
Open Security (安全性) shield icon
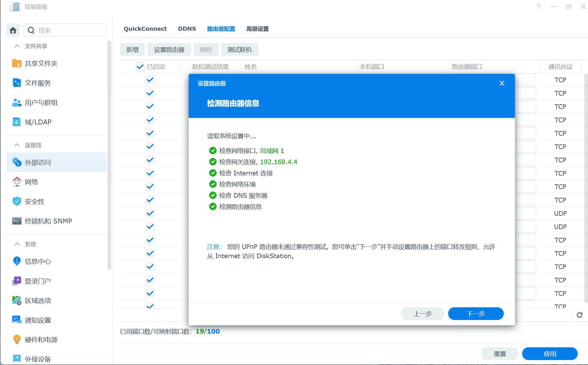(17, 201)
